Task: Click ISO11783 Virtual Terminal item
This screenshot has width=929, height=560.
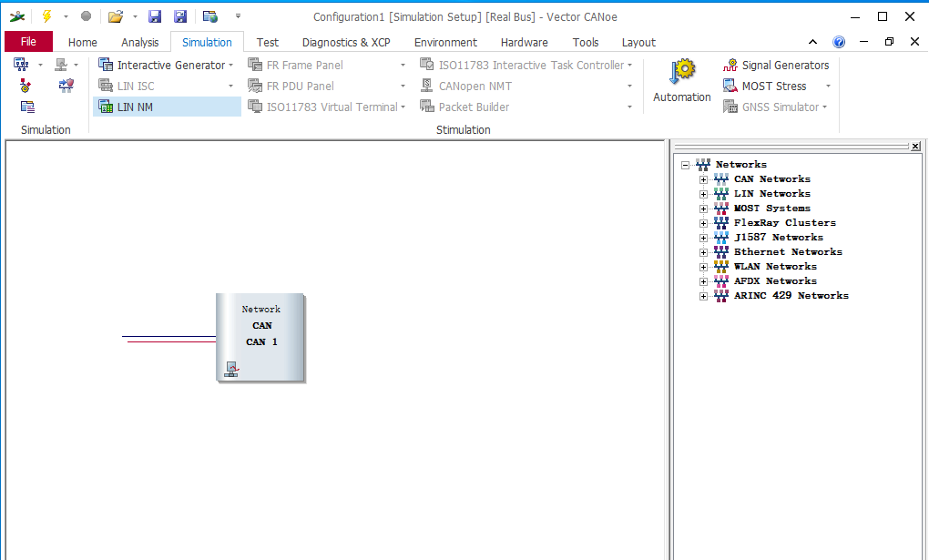Action: click(323, 107)
